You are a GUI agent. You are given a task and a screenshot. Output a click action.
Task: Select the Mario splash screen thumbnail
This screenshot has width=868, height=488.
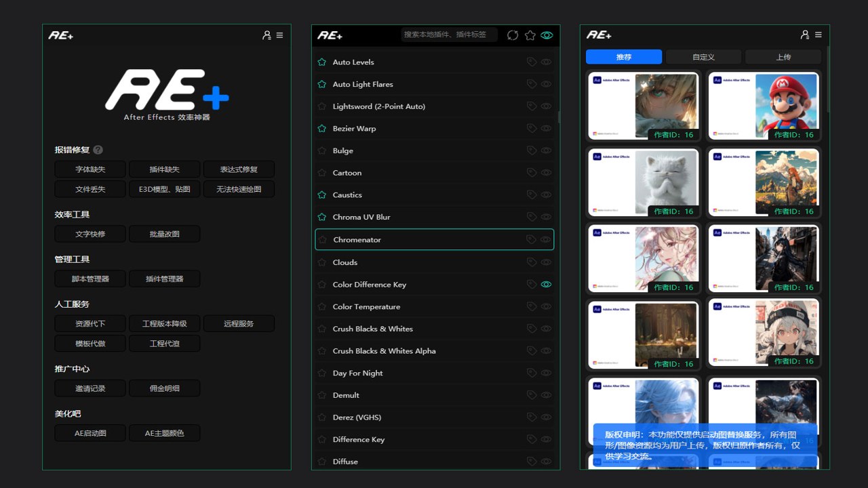pos(764,106)
